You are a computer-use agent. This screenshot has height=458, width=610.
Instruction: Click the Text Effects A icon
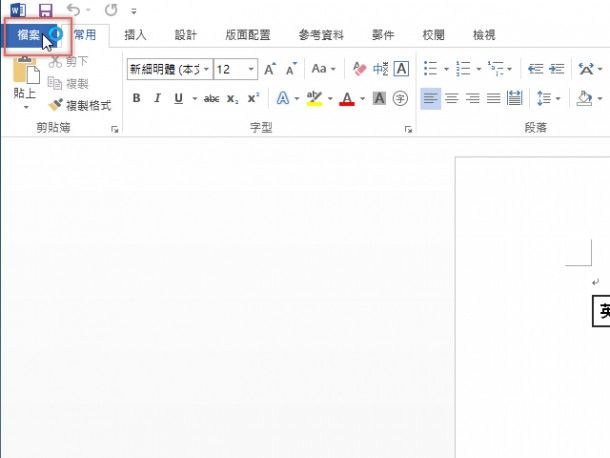tap(283, 98)
